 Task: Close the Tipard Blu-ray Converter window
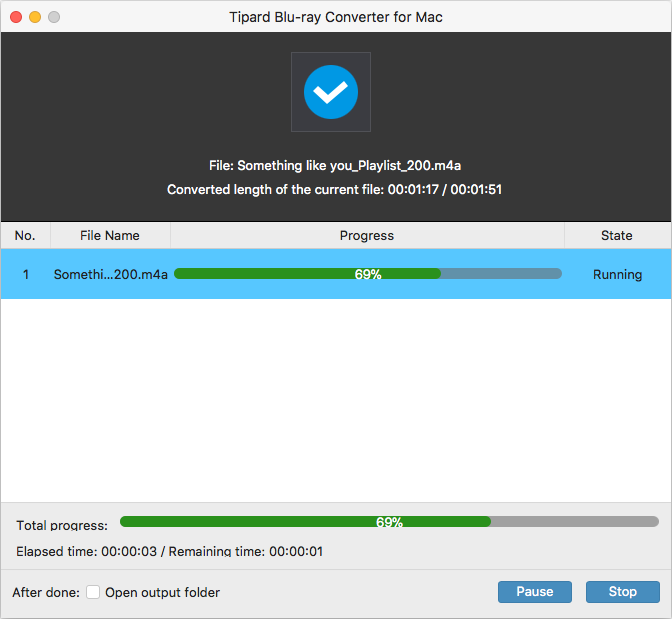coord(16,17)
